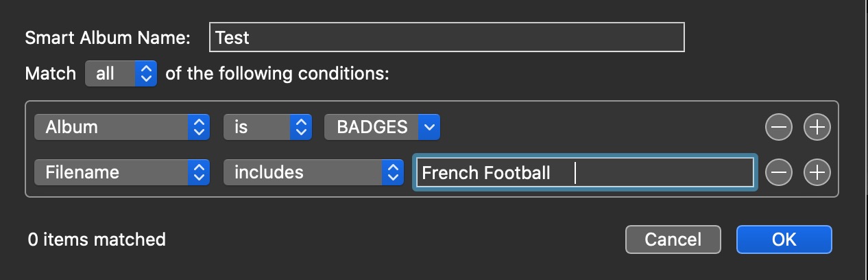Add a condition after the Filename row
The height and width of the screenshot is (280, 868).
pyautogui.click(x=817, y=172)
